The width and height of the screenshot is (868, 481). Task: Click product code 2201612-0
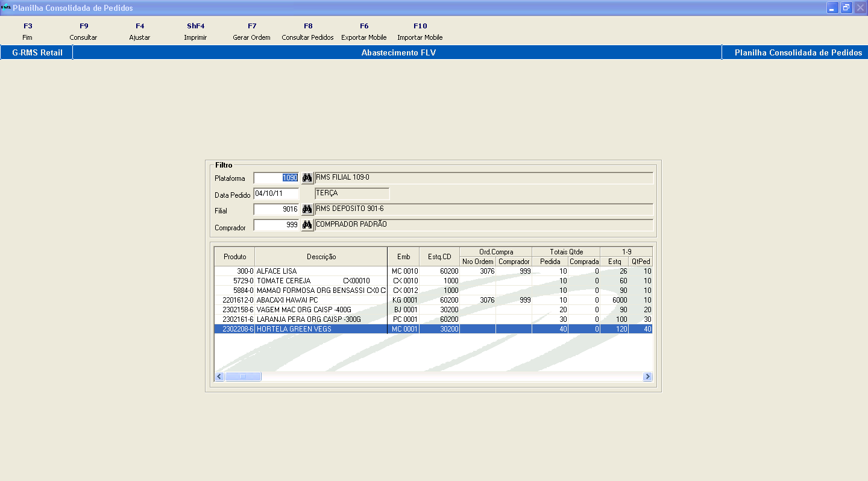point(237,300)
